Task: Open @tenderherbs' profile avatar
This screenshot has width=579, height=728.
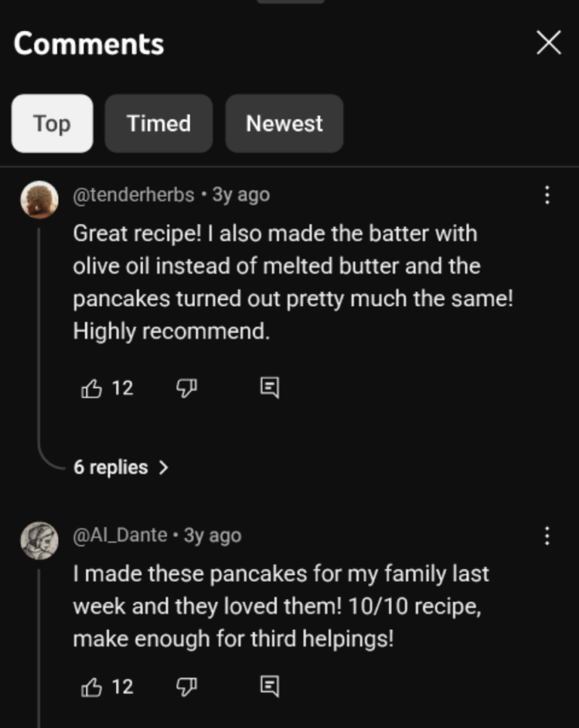Action: (x=38, y=198)
